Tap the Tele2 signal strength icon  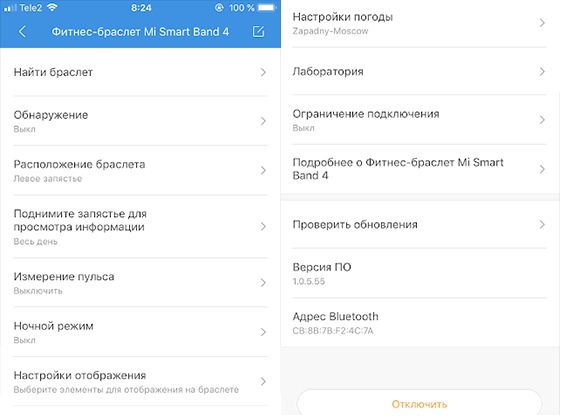10,8
